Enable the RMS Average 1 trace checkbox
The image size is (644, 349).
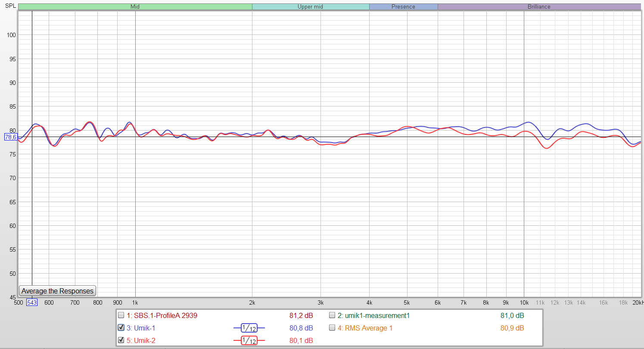332,328
